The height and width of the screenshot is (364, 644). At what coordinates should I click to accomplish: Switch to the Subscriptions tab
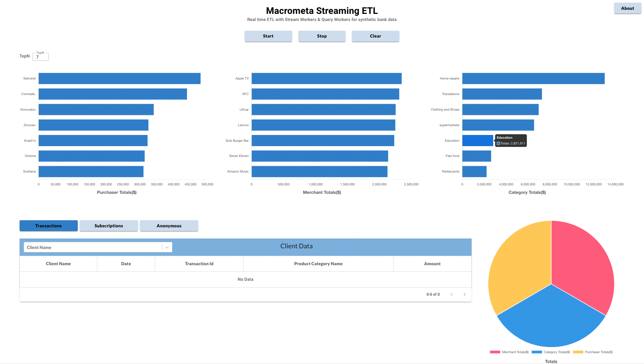click(x=109, y=226)
